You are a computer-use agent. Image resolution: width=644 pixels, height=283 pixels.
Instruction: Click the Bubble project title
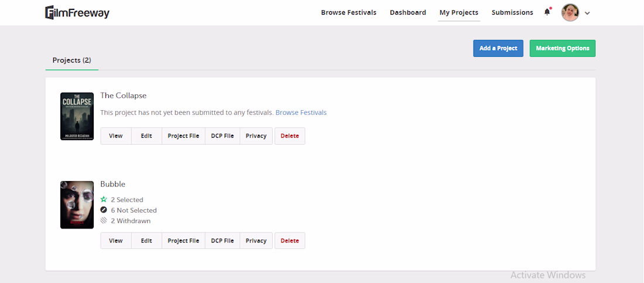(x=113, y=184)
